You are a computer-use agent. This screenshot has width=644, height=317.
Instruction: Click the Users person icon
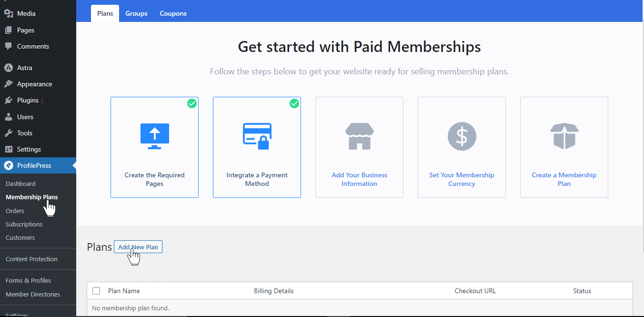click(x=8, y=117)
